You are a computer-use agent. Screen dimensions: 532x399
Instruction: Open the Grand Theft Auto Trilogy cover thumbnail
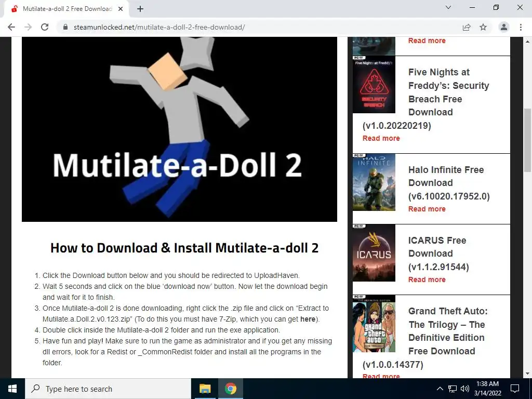(374, 323)
